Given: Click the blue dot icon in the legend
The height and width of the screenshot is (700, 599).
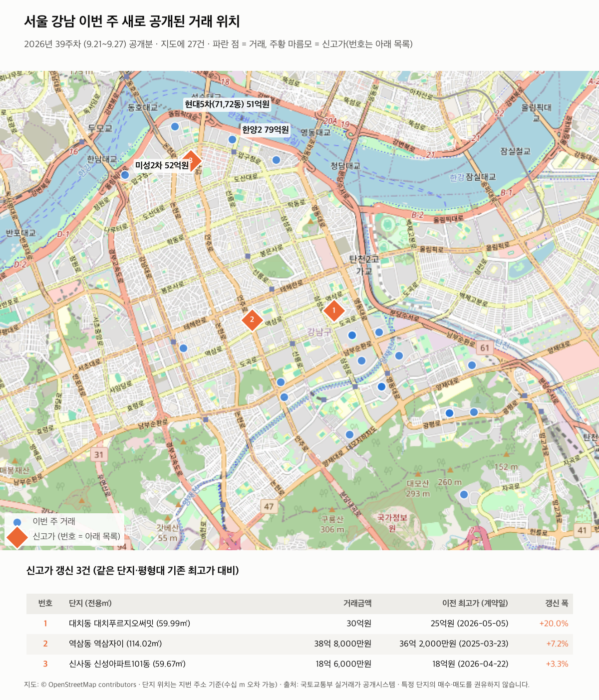Looking at the screenshot, I should [17, 522].
